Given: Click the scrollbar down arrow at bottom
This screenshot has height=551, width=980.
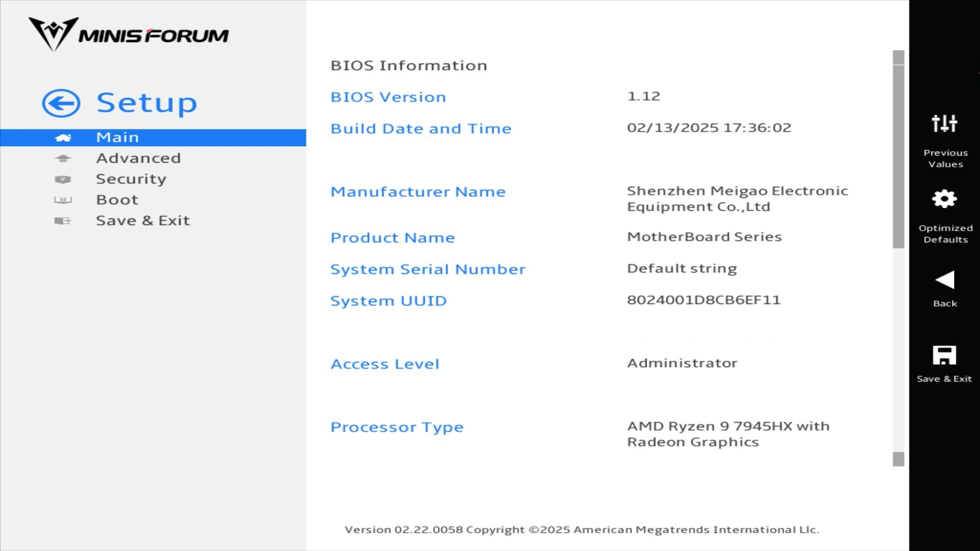Looking at the screenshot, I should pos(898,459).
